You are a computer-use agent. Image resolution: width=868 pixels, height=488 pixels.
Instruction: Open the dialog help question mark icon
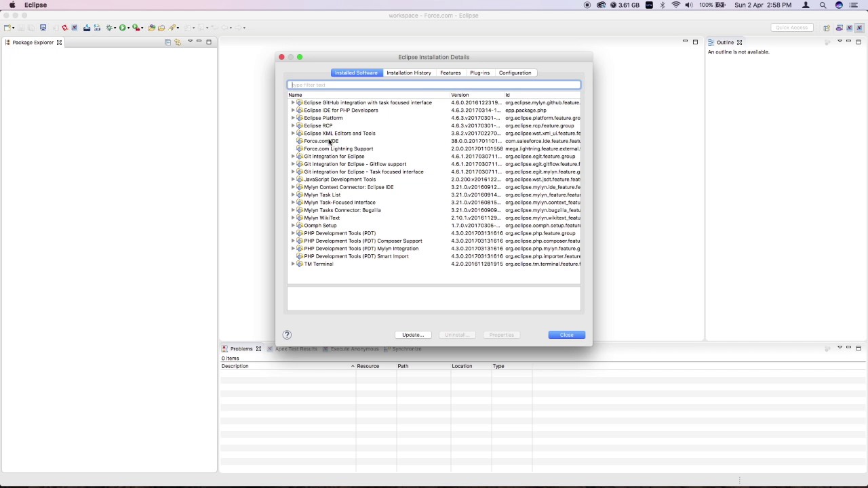coord(287,335)
